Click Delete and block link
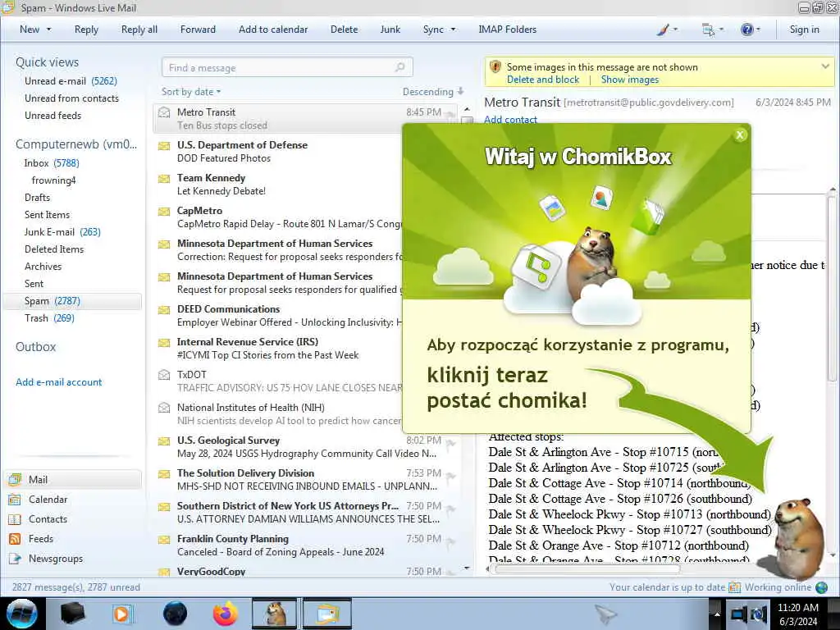Viewport: 840px width, 630px height. [543, 80]
